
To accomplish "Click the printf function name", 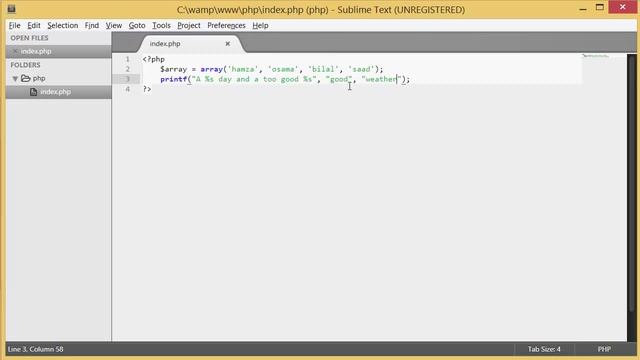I will coord(173,79).
